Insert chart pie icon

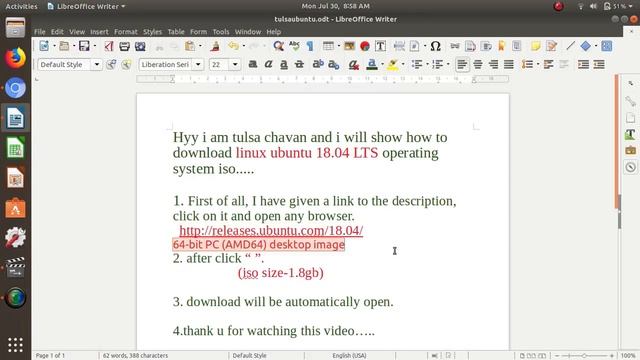coord(365,46)
